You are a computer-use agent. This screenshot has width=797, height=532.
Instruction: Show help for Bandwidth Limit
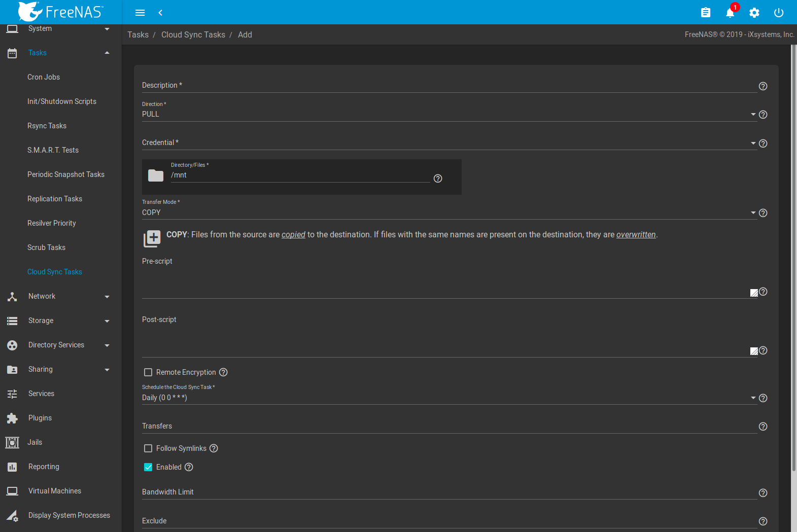(763, 493)
